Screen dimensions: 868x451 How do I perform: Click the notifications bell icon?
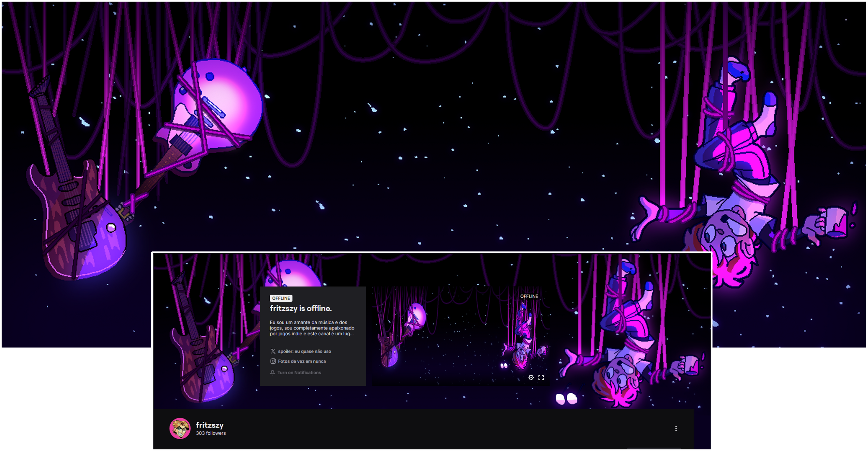click(x=273, y=373)
